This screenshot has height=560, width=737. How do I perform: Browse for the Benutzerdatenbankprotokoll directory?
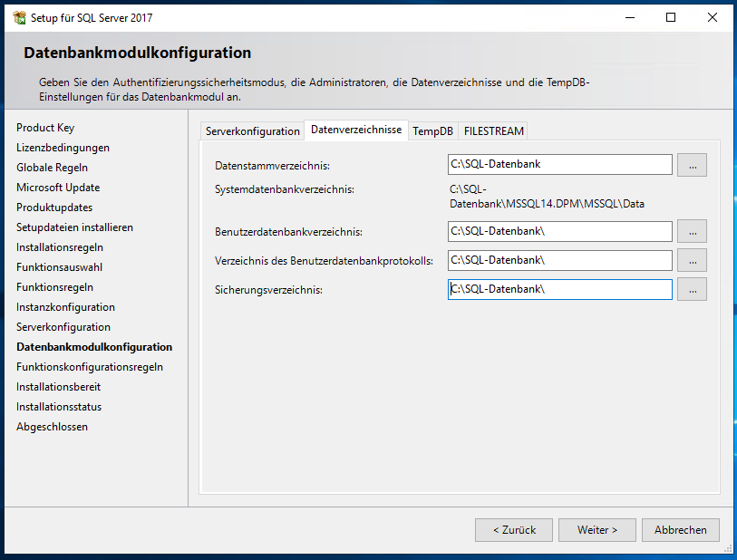pyautogui.click(x=692, y=260)
